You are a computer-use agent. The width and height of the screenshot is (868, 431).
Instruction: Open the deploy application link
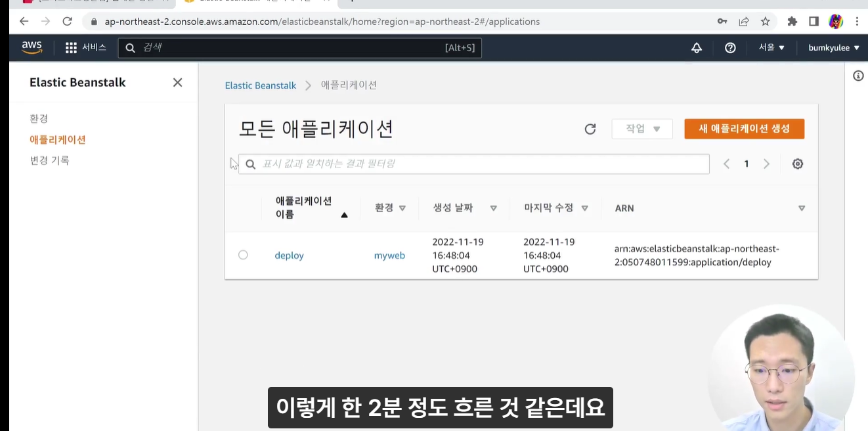tap(289, 256)
